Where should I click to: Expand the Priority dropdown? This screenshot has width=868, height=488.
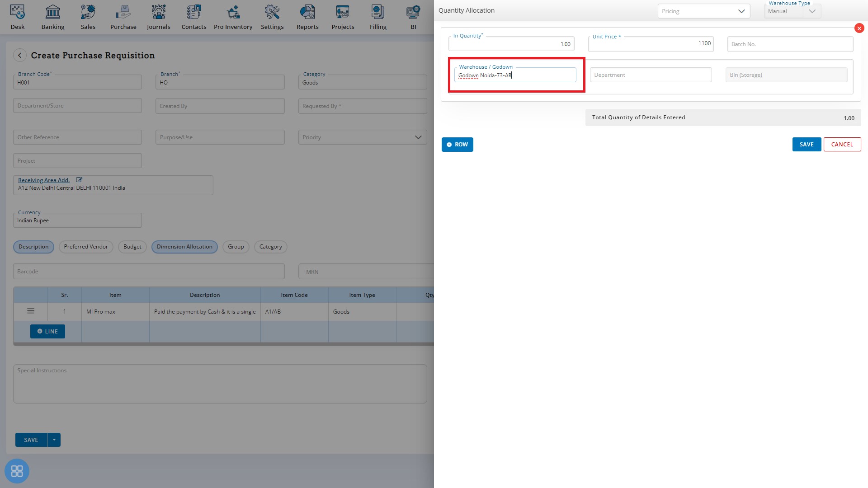[x=363, y=137]
